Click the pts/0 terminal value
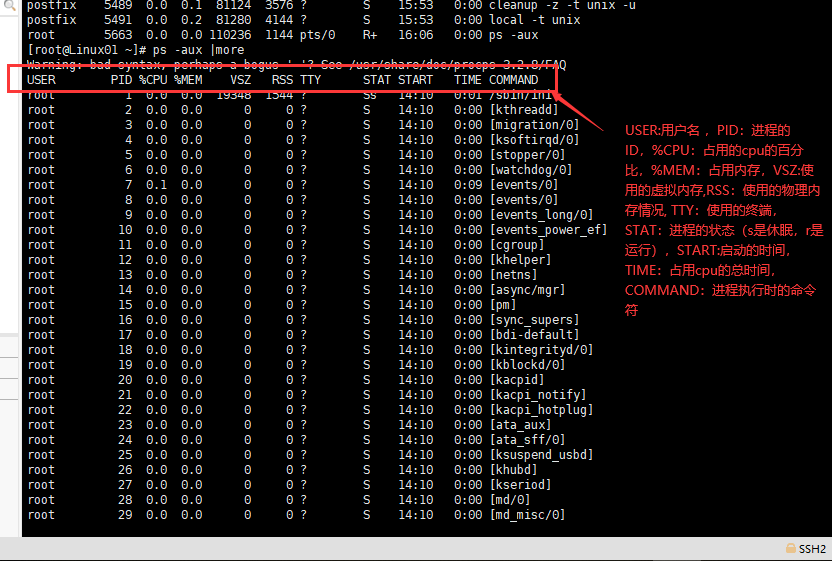832x561 pixels. coord(318,35)
